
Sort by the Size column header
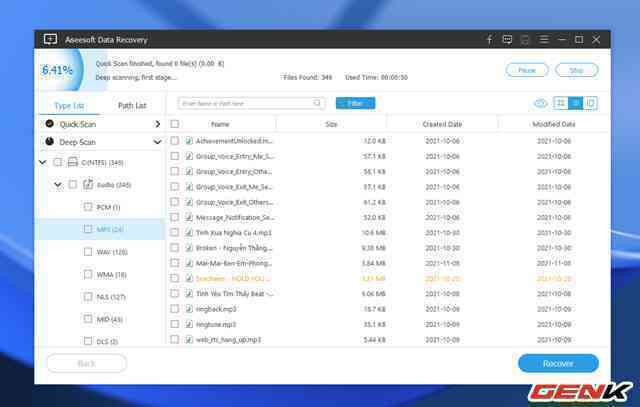pos(331,124)
